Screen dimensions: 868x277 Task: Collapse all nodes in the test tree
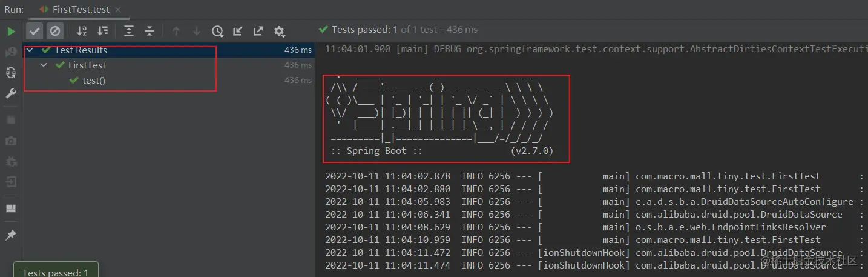pyautogui.click(x=150, y=31)
